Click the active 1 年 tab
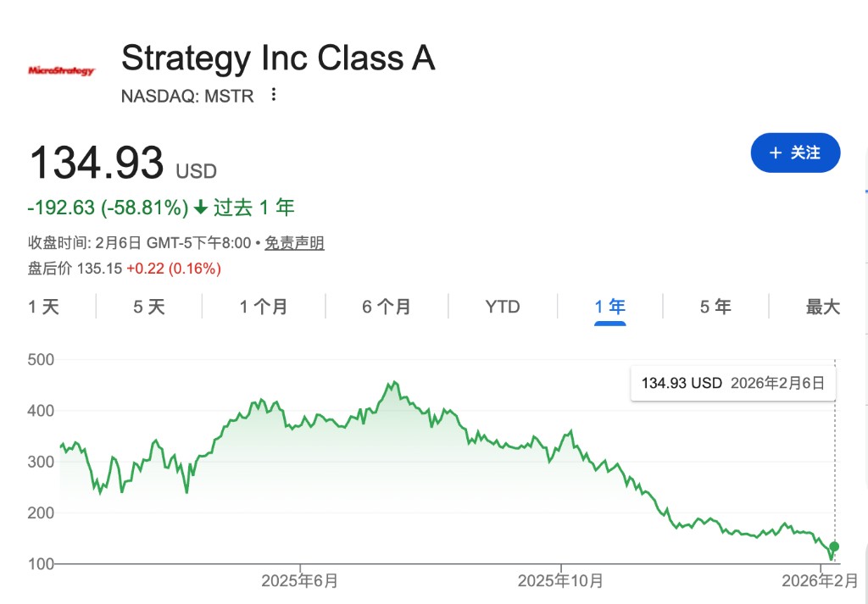This screenshot has height=604, width=868. (610, 307)
